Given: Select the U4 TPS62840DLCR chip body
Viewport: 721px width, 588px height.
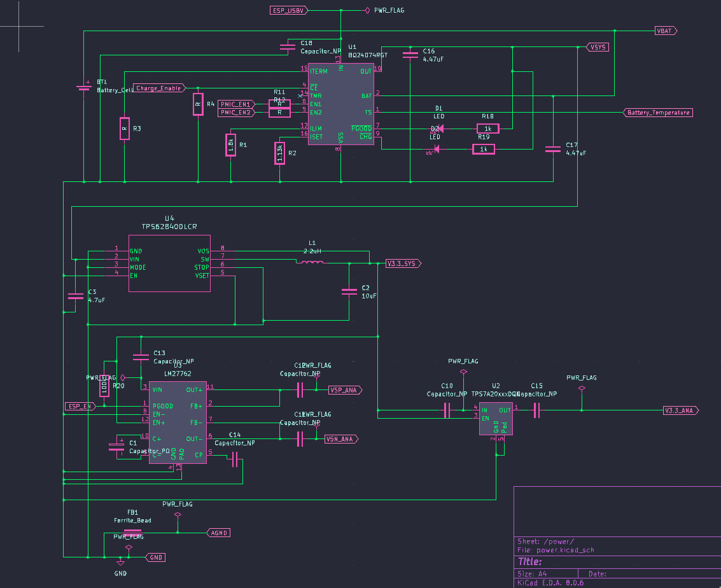Looking at the screenshot, I should tap(169, 263).
